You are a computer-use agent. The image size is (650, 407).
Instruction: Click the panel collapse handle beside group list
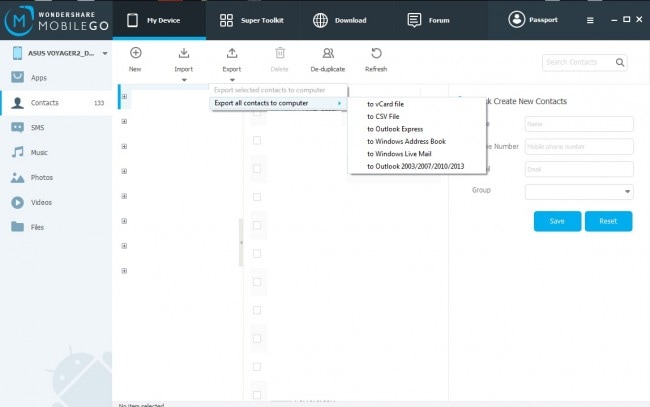tap(241, 242)
